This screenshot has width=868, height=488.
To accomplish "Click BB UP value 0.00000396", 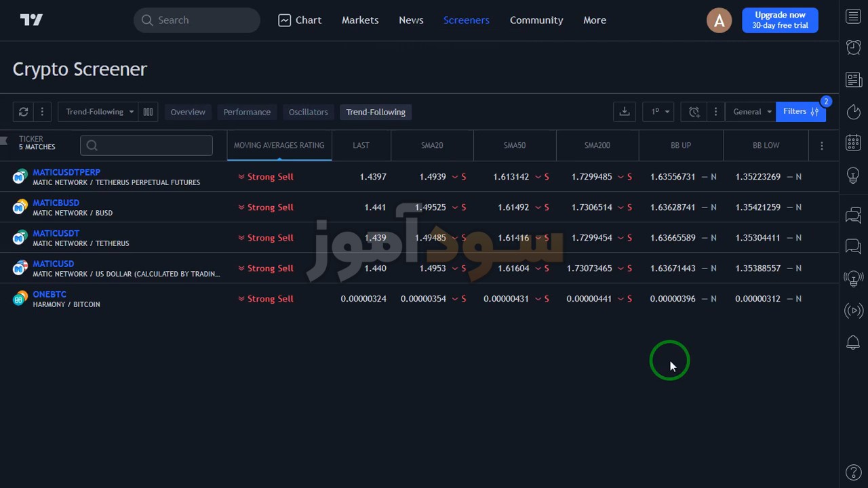I will tap(673, 299).
